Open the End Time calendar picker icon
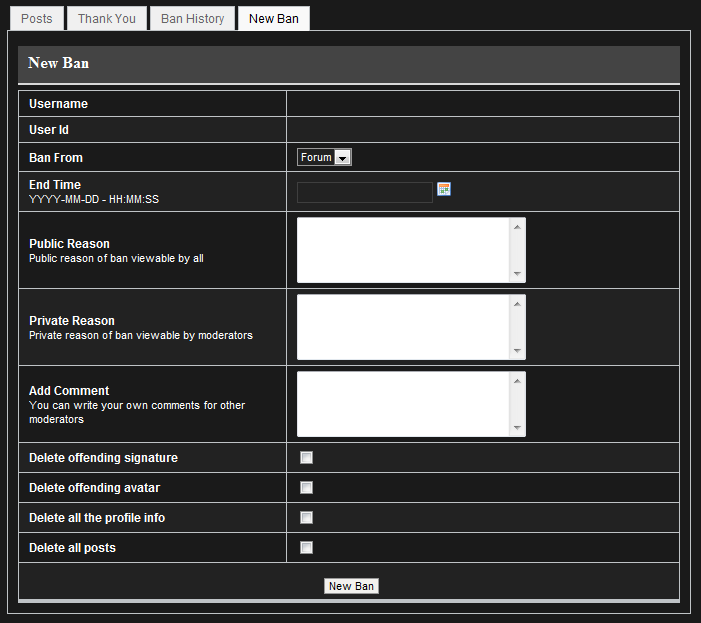Image resolution: width=701 pixels, height=623 pixels. (443, 189)
